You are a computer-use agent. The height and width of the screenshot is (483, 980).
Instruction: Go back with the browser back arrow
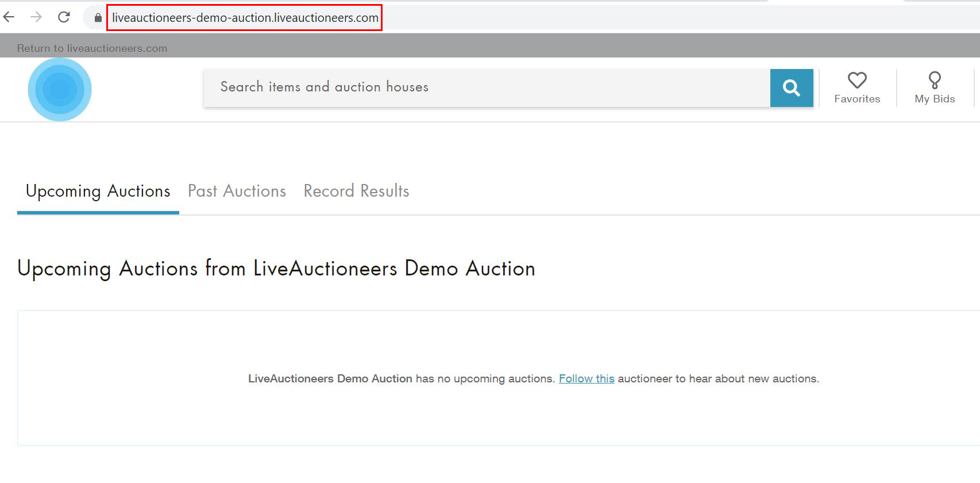point(9,17)
